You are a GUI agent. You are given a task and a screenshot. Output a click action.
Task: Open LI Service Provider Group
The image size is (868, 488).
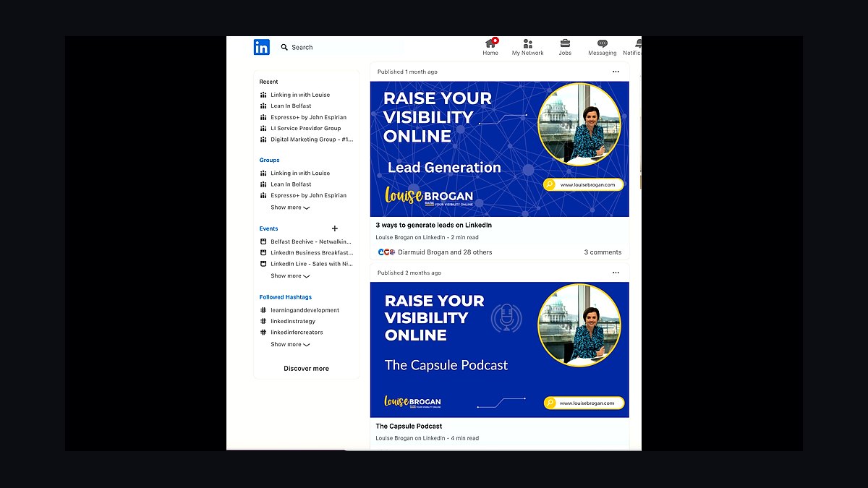(x=305, y=128)
